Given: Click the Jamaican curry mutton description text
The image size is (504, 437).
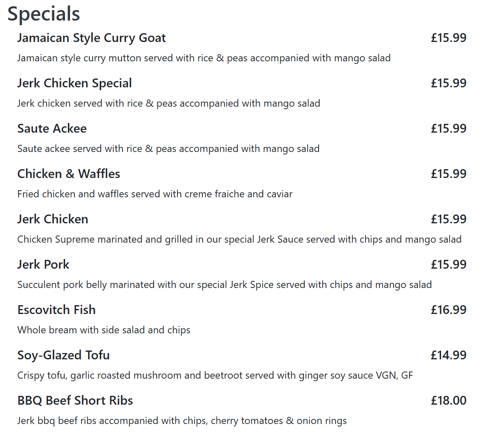Looking at the screenshot, I should coord(204,58).
